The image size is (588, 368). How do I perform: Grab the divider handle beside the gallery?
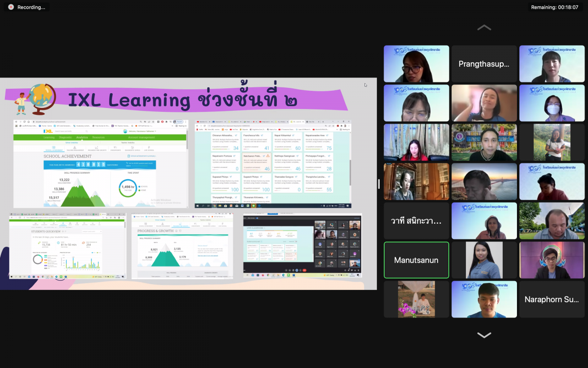(x=379, y=184)
